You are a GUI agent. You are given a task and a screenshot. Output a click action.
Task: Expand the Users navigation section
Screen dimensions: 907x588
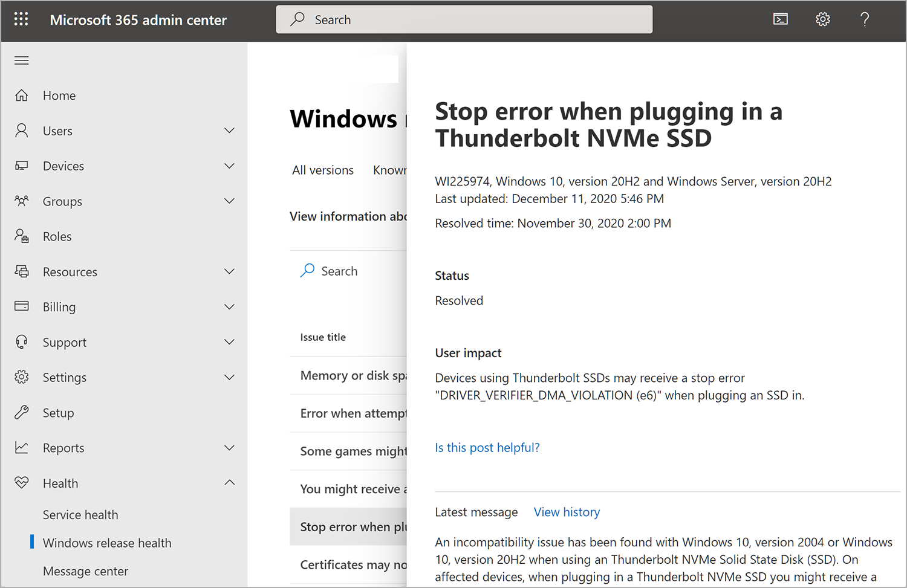(x=230, y=130)
